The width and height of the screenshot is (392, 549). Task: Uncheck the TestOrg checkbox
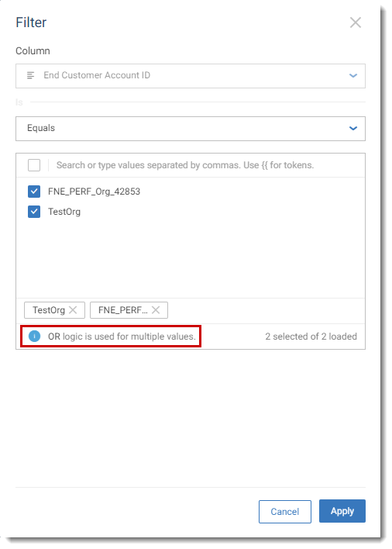[34, 212]
